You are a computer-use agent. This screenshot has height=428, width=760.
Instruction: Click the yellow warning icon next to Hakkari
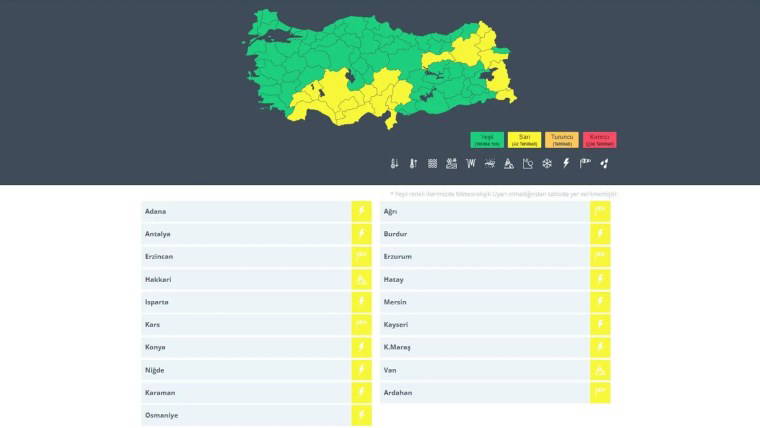point(361,280)
